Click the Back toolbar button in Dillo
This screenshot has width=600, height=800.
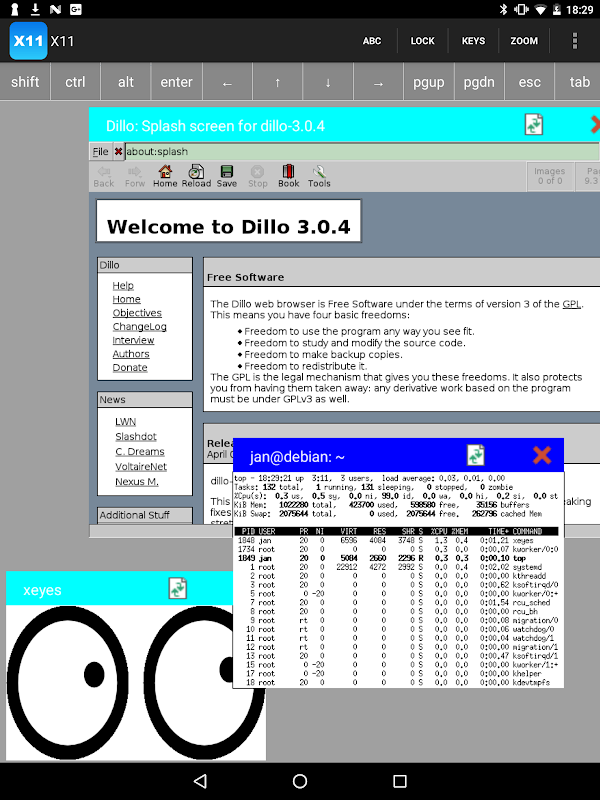(x=104, y=177)
